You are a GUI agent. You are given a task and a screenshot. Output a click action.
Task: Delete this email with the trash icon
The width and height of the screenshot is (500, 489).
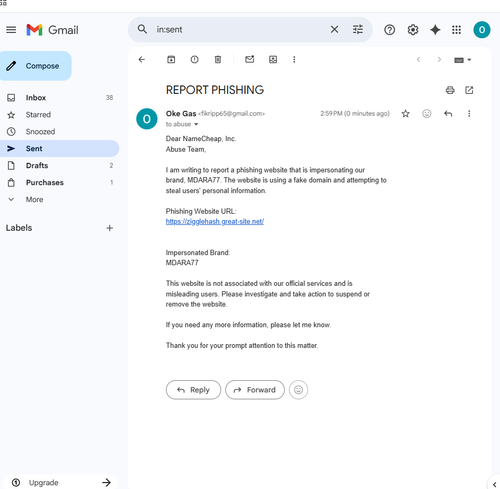tap(218, 60)
